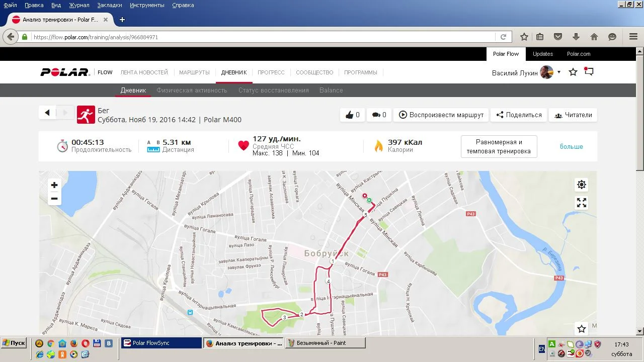Image resolution: width=644 pixels, height=362 pixels.
Task: Click kilometer marker 5 on the route
Action: [x=366, y=215]
